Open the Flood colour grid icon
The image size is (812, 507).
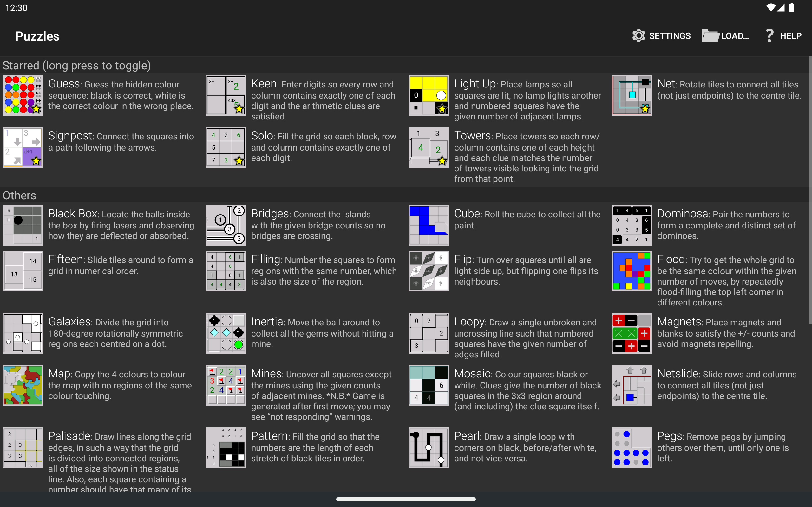tap(632, 271)
